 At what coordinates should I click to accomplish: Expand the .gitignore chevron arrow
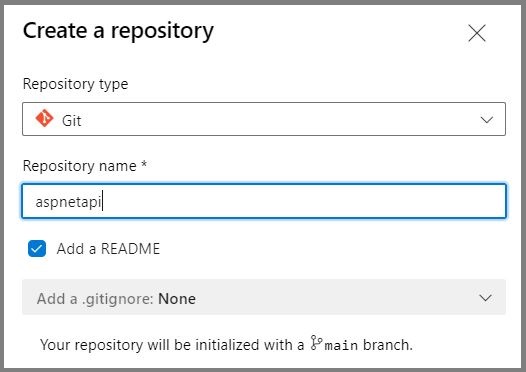[485, 298]
